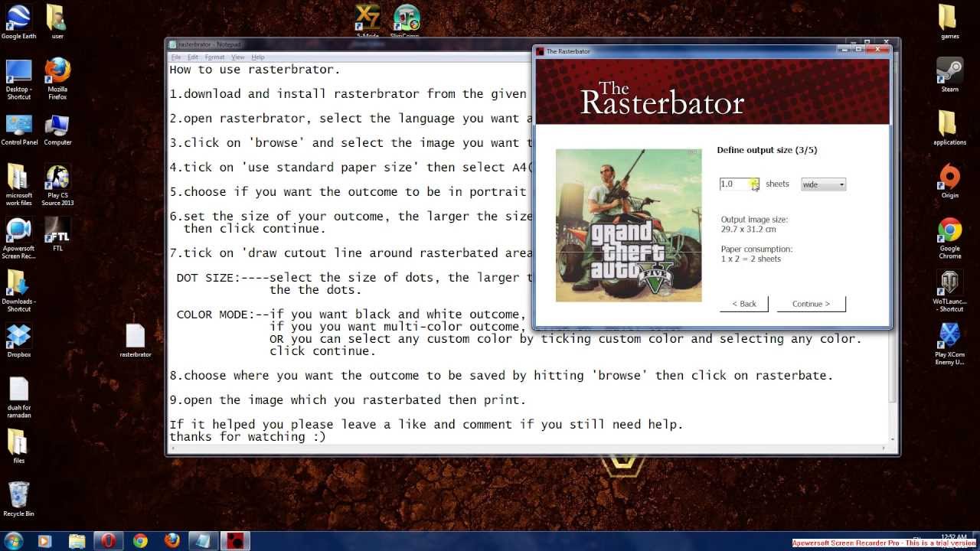
Task: Open Control Panel desktop icon
Action: 18,129
